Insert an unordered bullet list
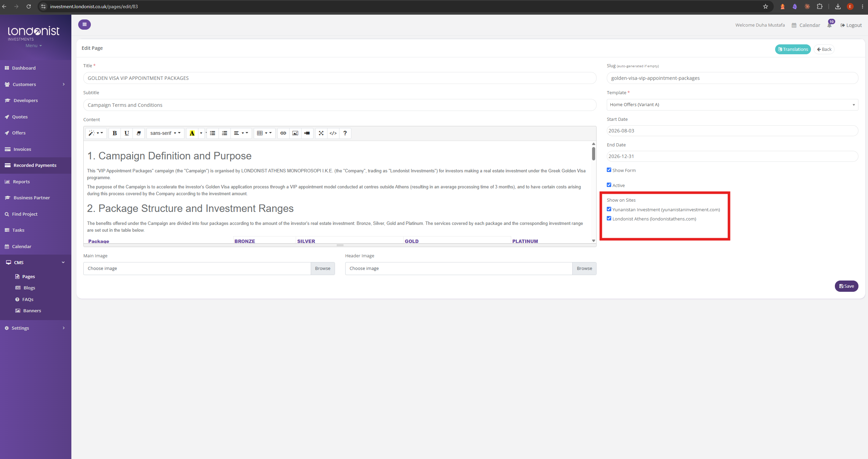The image size is (868, 459). click(213, 133)
